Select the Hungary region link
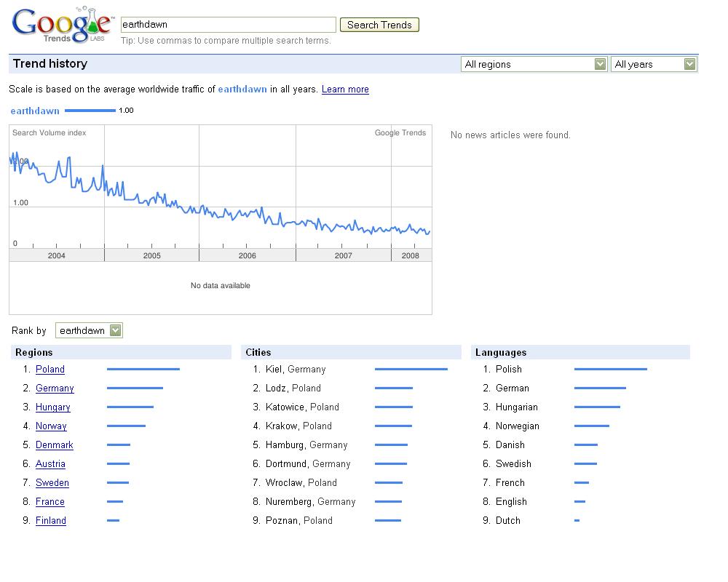 tap(53, 407)
